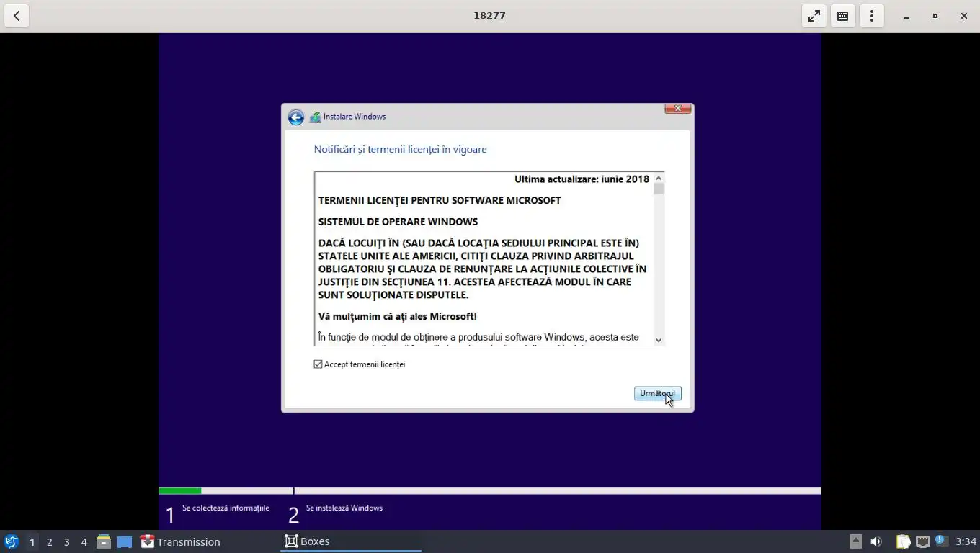Open the volume control tray icon
Image resolution: width=980 pixels, height=553 pixels.
[876, 541]
